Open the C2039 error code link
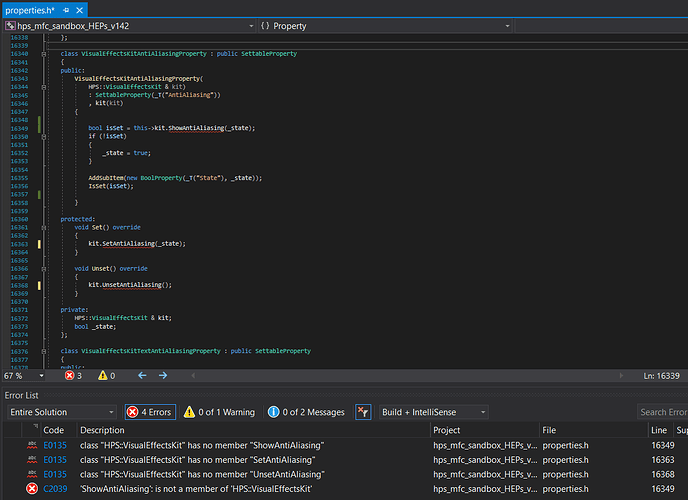The image size is (688, 500). (55, 489)
